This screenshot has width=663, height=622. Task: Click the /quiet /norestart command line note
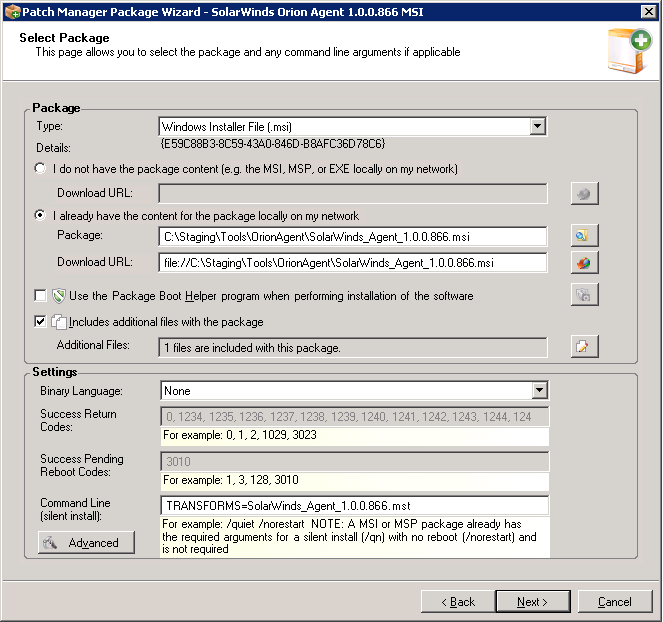[349, 537]
